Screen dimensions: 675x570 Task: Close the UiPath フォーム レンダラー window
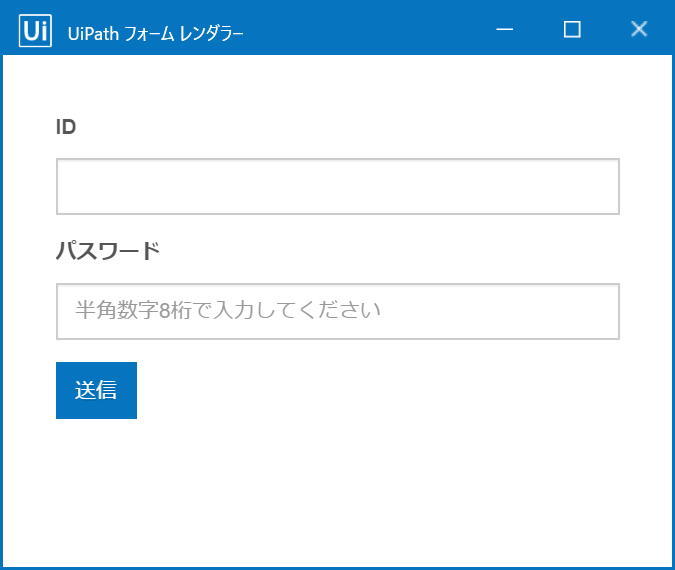tap(639, 29)
